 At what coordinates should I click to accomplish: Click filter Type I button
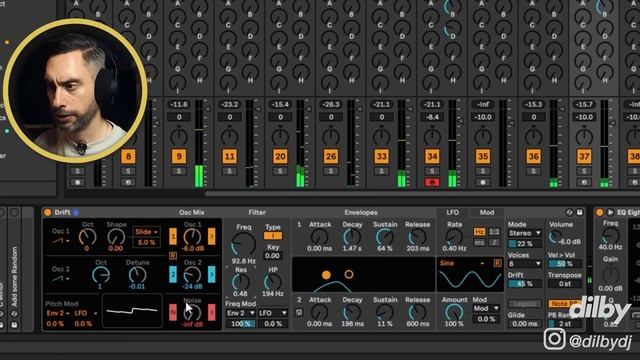click(273, 236)
